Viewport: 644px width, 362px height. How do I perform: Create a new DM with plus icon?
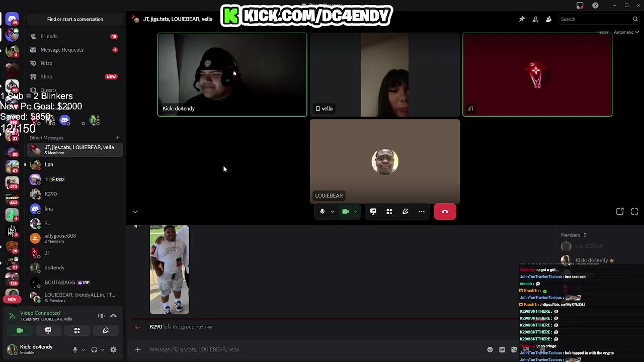(x=118, y=138)
